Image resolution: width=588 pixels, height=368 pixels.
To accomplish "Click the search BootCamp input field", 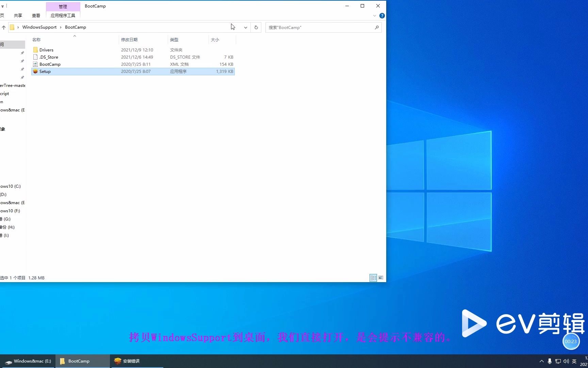I will tap(320, 27).
